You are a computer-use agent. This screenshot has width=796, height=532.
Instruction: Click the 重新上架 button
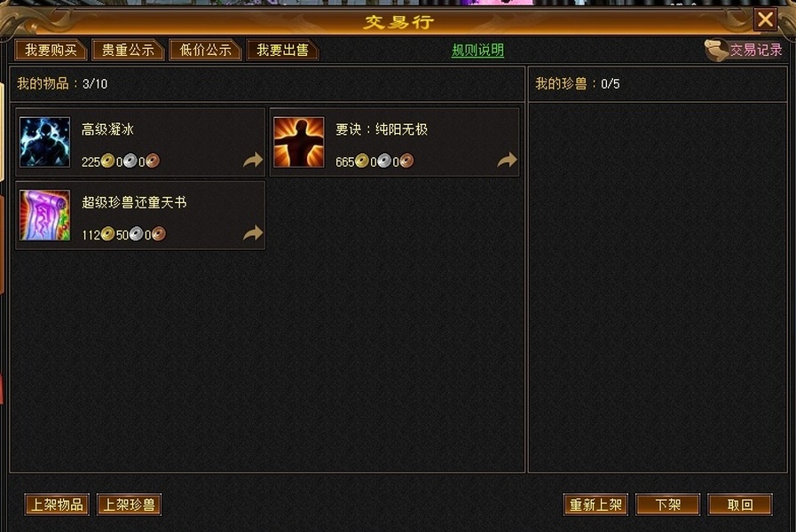coord(595,505)
